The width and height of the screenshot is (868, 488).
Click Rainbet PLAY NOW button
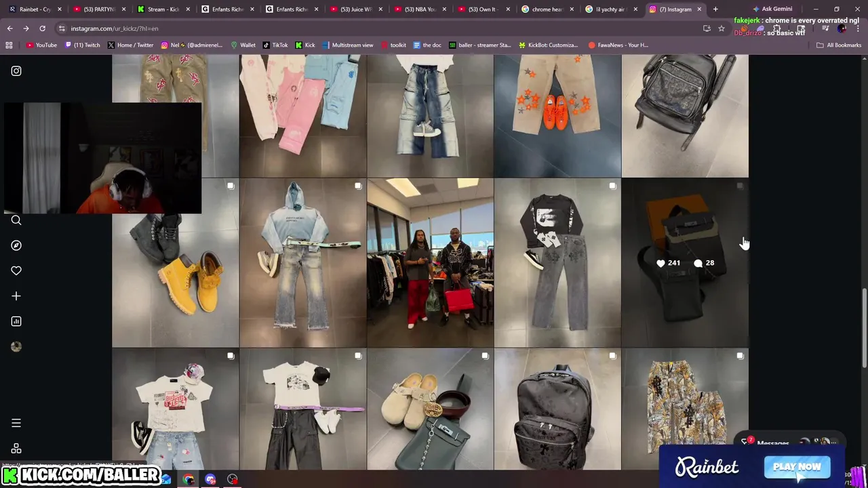797,467
